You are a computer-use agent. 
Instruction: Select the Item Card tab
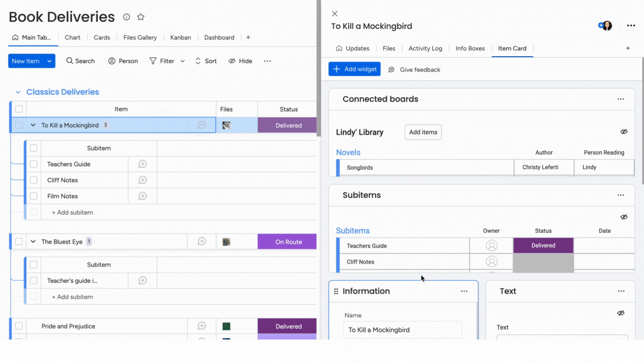[512, 48]
